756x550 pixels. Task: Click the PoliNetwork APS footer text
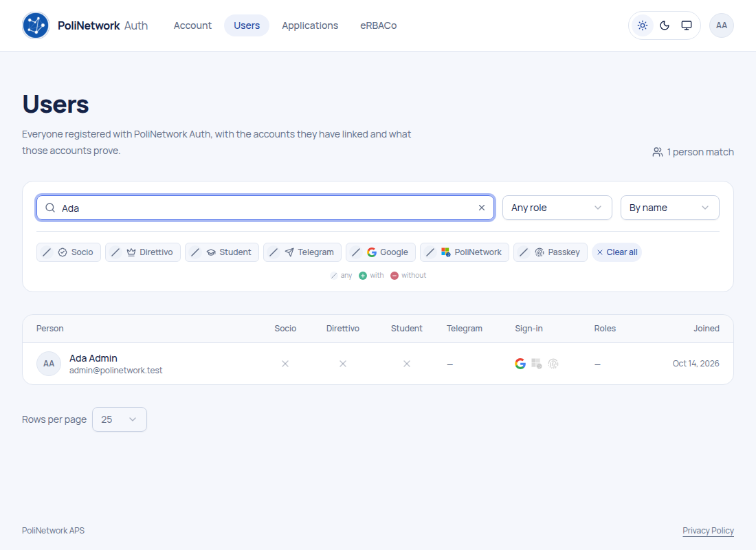click(x=53, y=531)
